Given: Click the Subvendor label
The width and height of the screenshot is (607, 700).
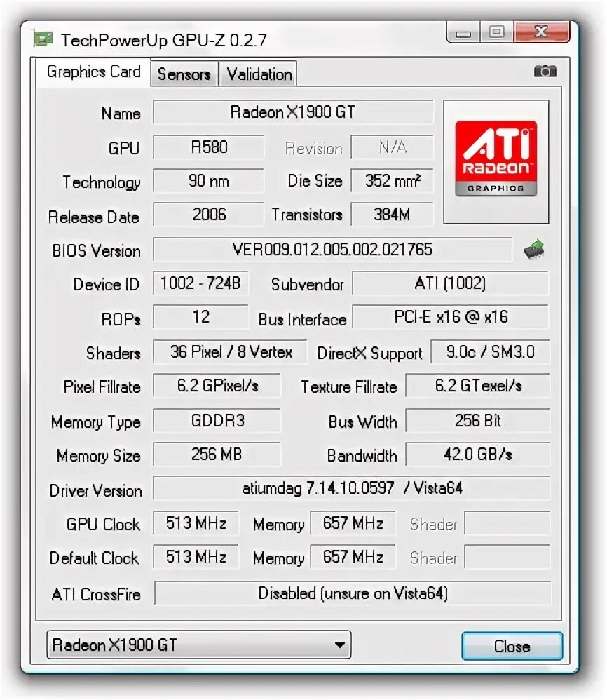Looking at the screenshot, I should (307, 284).
